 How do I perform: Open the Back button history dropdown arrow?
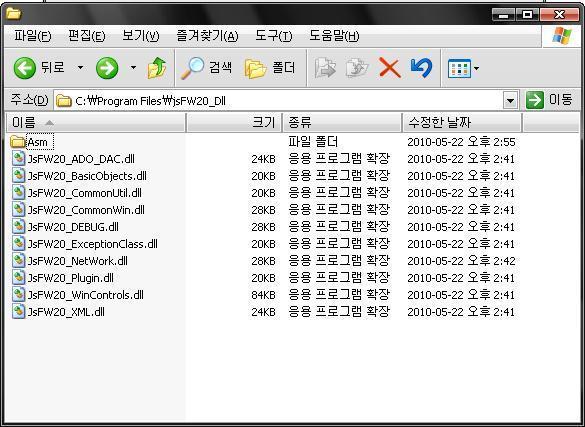[80, 68]
